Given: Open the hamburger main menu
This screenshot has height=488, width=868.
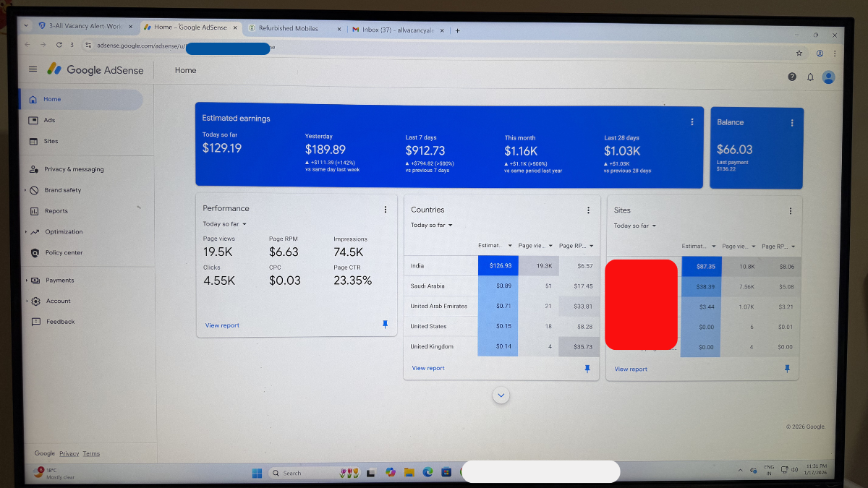Looking at the screenshot, I should [33, 69].
